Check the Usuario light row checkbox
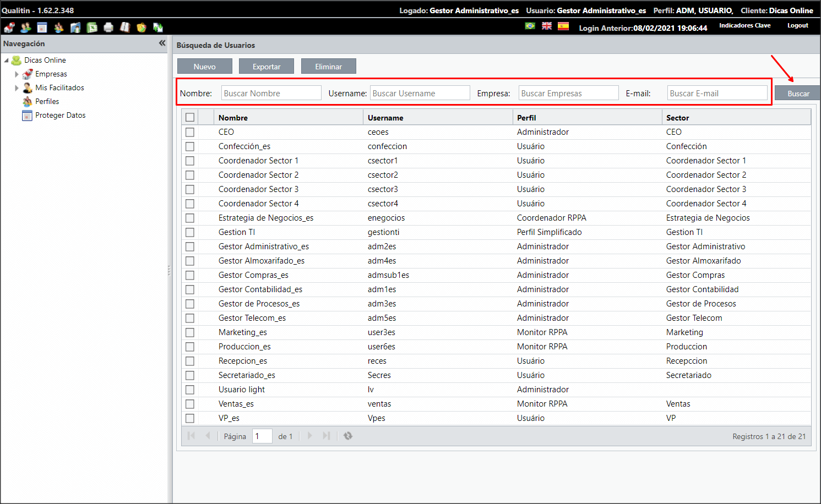821x504 pixels. pos(190,390)
